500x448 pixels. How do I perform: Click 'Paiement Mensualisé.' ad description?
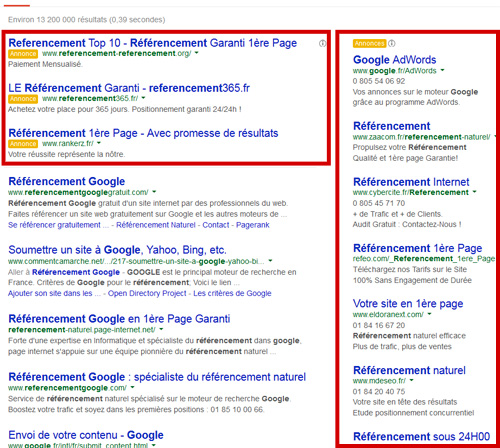45,64
